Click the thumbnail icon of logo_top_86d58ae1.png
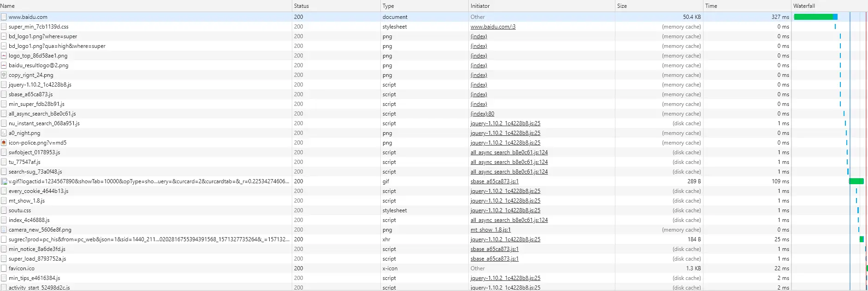This screenshot has width=868, height=291. point(4,56)
